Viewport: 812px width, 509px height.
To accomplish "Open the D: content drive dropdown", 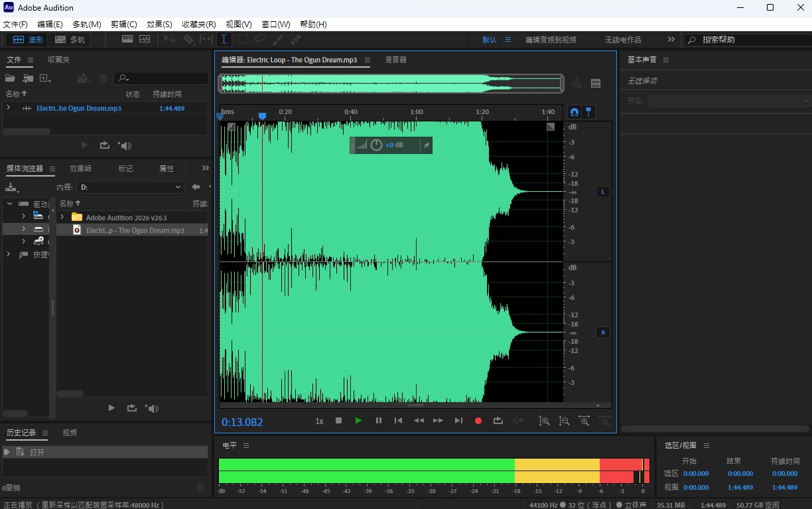I will click(x=130, y=187).
